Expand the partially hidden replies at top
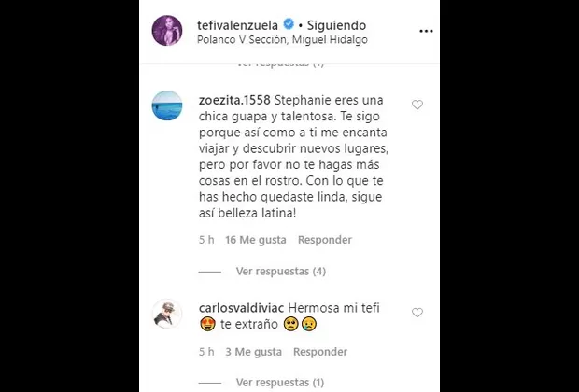 click(x=280, y=64)
